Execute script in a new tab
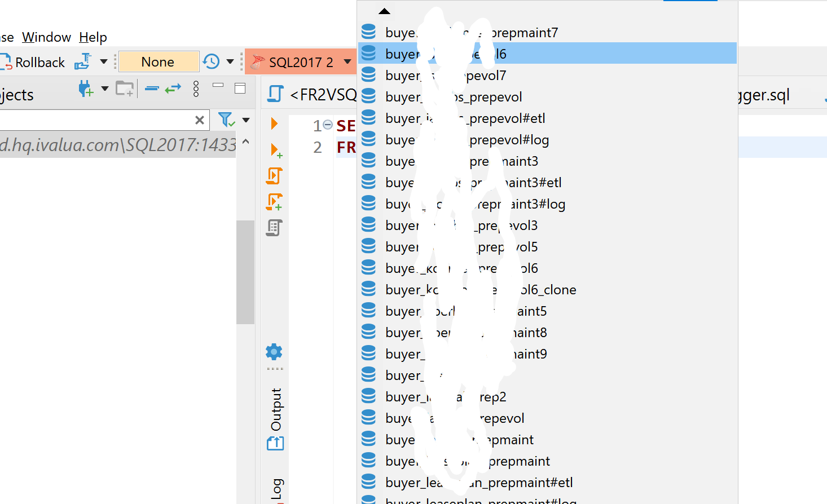 274,202
